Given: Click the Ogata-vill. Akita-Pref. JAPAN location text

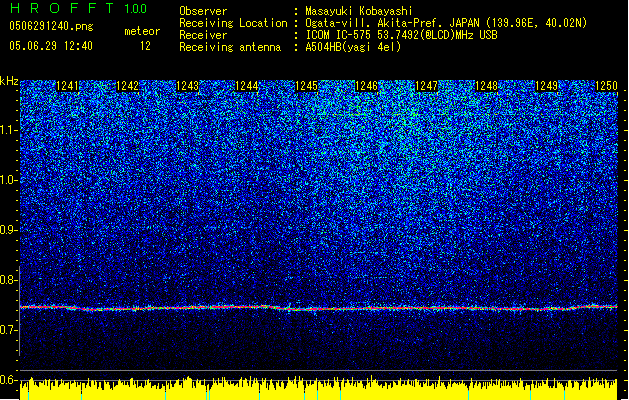Looking at the screenshot, I should pyautogui.click(x=446, y=23).
